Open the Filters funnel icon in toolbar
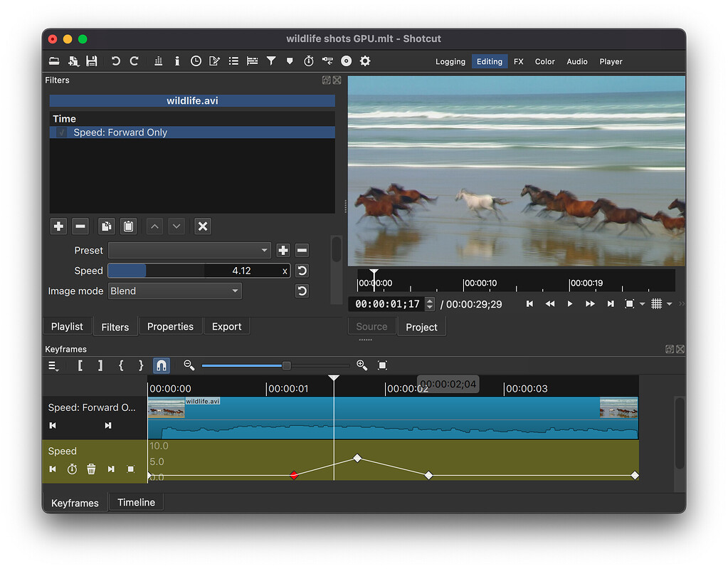The width and height of the screenshot is (728, 569). pos(271,61)
